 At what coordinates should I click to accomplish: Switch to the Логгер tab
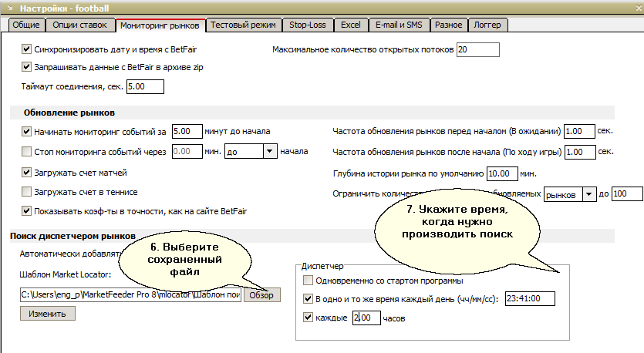[487, 25]
